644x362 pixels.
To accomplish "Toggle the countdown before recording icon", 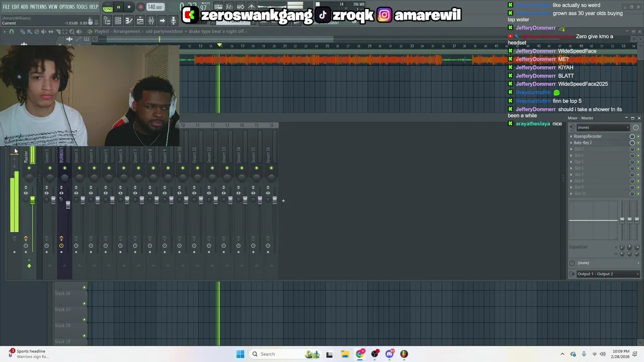I will click(x=229, y=7).
